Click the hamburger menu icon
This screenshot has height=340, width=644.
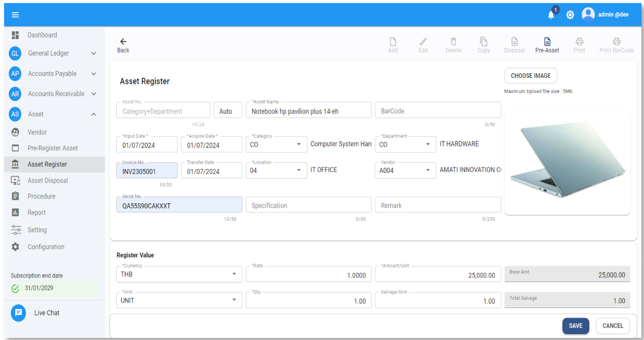tap(15, 15)
